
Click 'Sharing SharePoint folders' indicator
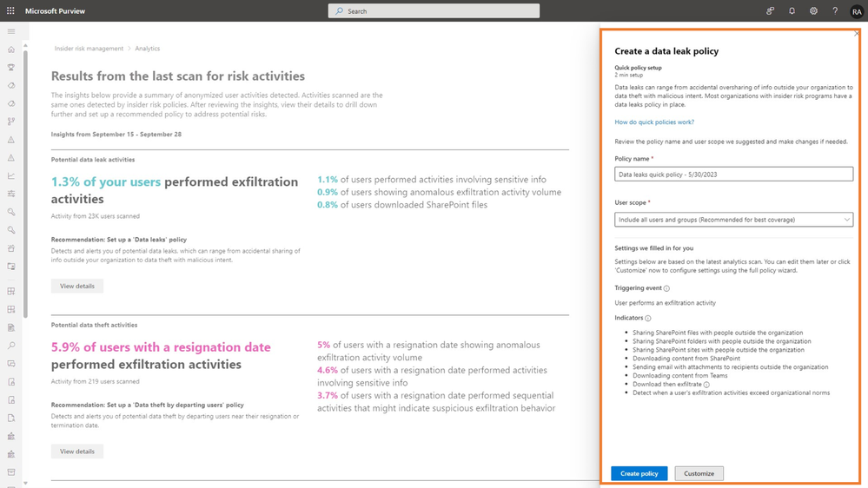[722, 341]
